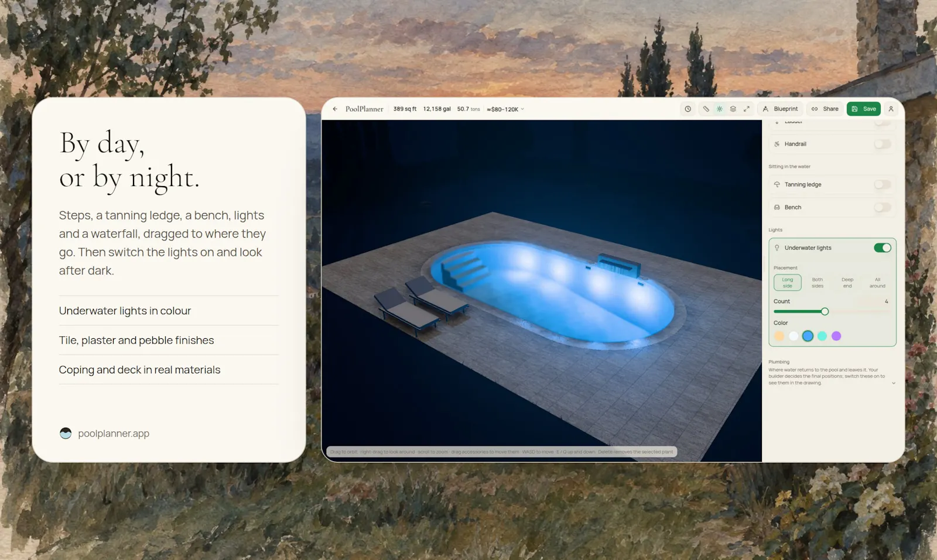
Task: Open the Blueprint view
Action: coord(780,109)
